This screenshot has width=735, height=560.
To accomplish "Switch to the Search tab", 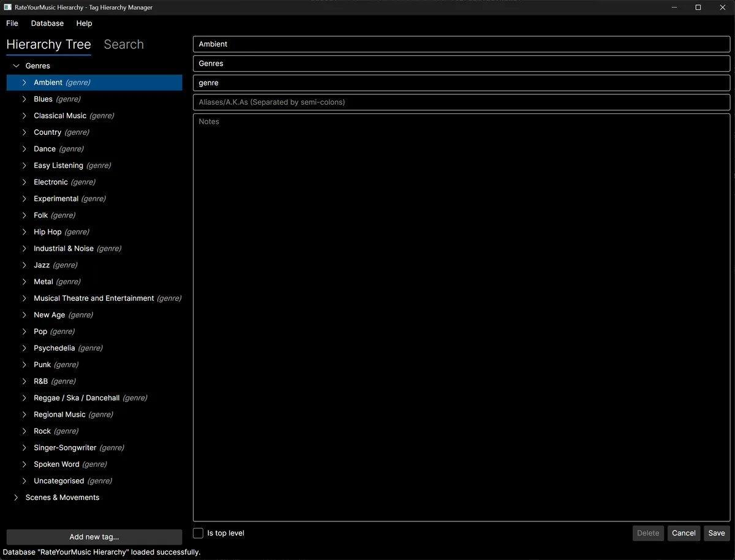I will (x=123, y=44).
